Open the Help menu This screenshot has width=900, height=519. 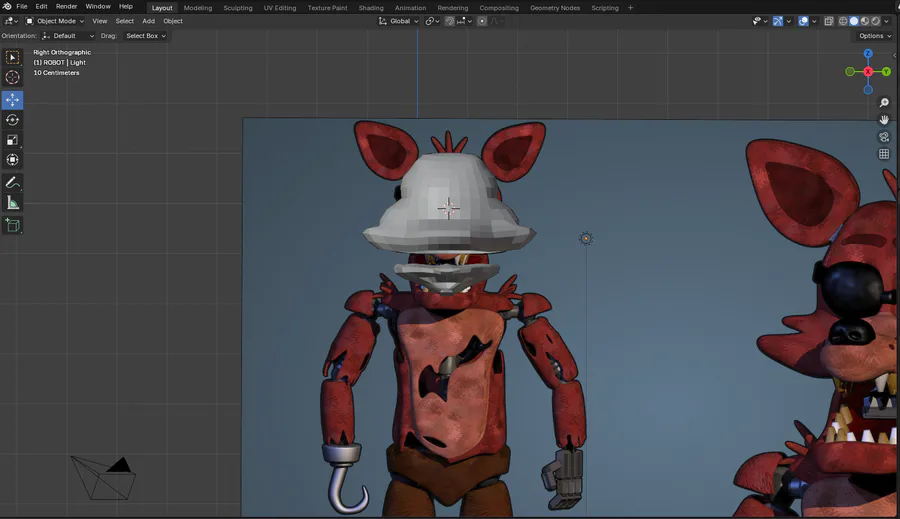coord(126,6)
